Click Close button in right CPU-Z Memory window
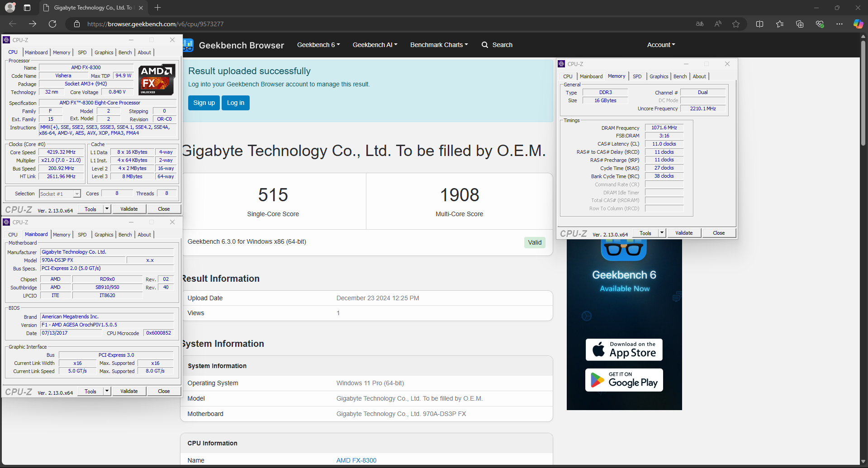The height and width of the screenshot is (468, 868). (x=719, y=233)
